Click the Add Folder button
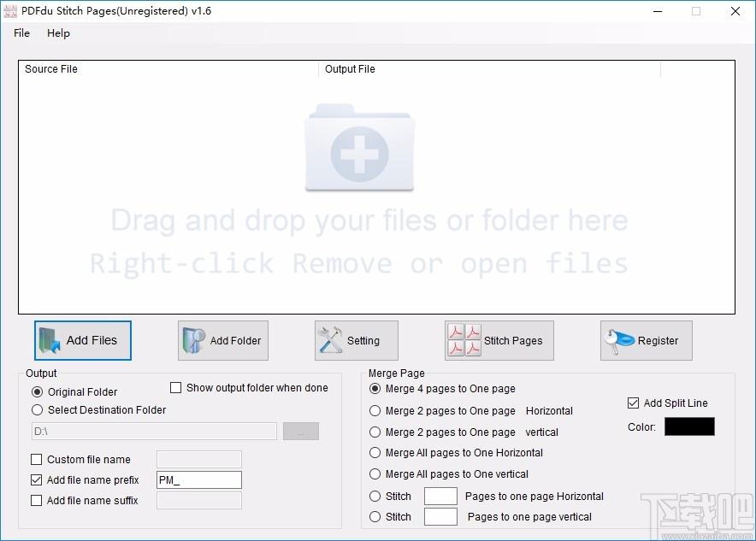Viewport: 756px width, 541px height. tap(222, 341)
